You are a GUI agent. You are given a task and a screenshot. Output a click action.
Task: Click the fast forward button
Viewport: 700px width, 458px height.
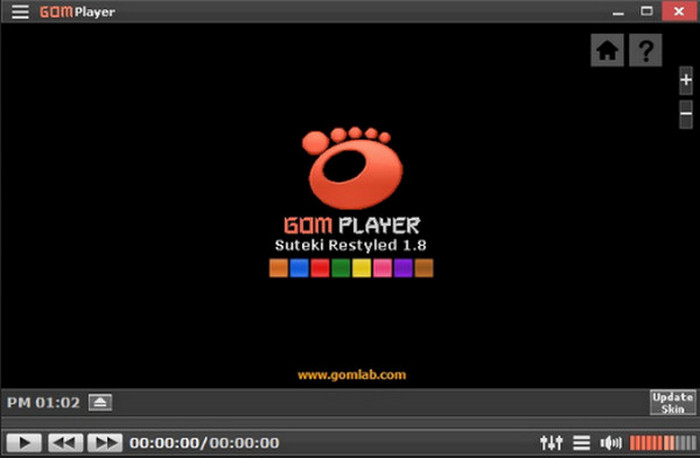tap(105, 443)
